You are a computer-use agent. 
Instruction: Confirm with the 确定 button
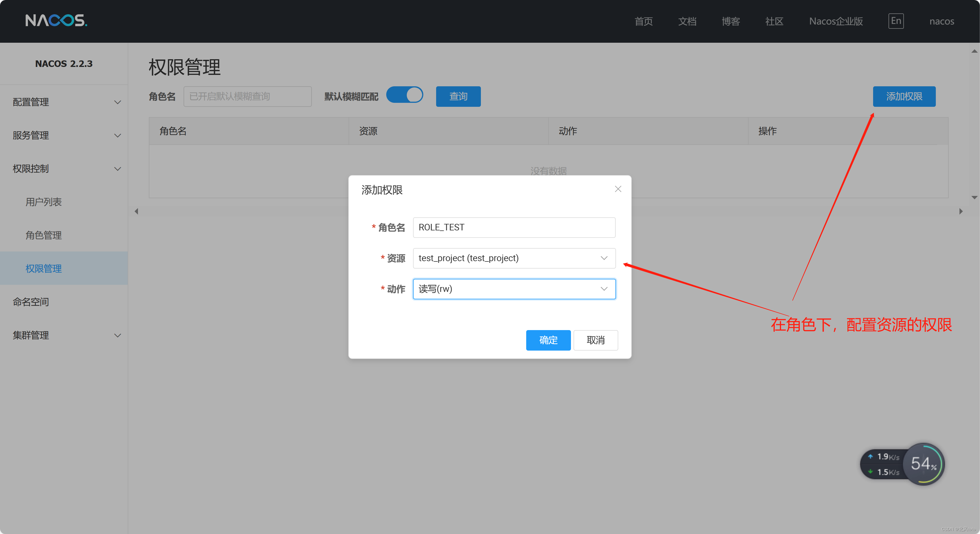548,340
